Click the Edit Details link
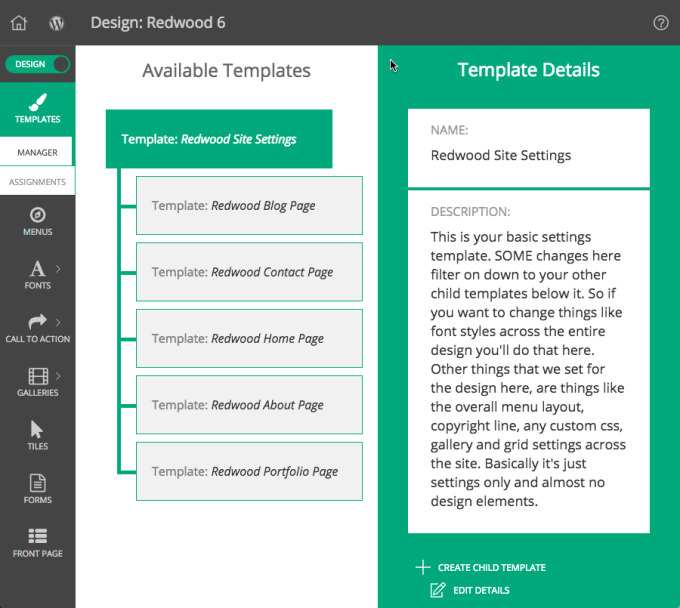 click(x=481, y=590)
